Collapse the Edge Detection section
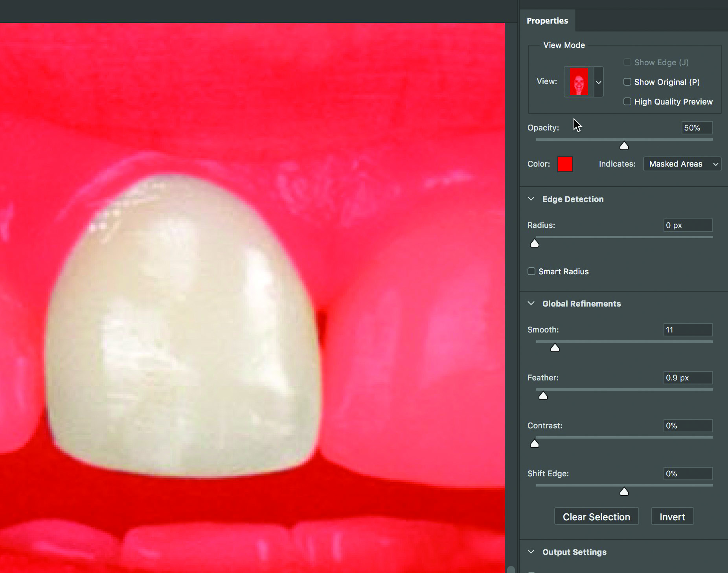Viewport: 728px width, 573px height. [531, 199]
